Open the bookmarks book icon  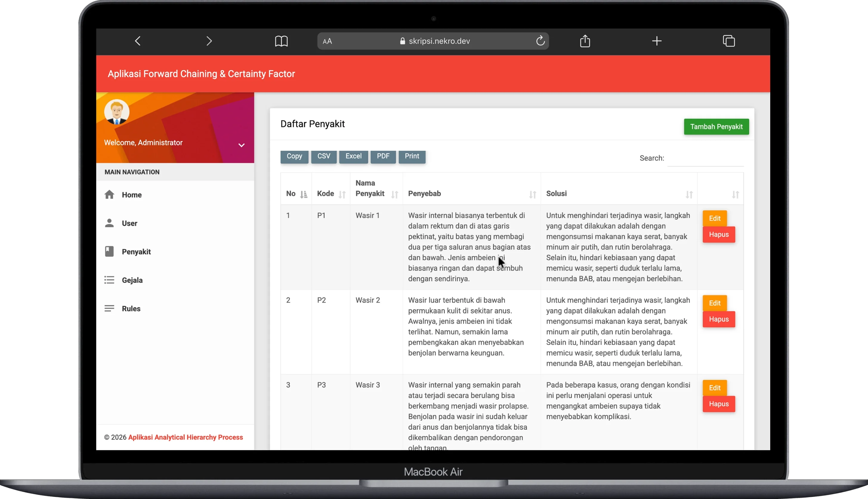[x=281, y=41]
